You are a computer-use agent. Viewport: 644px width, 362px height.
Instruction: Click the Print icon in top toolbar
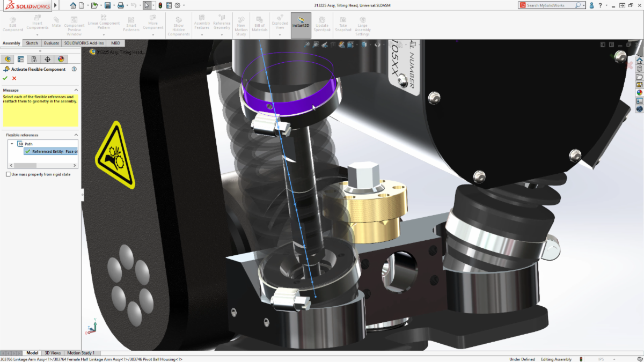tap(121, 5)
